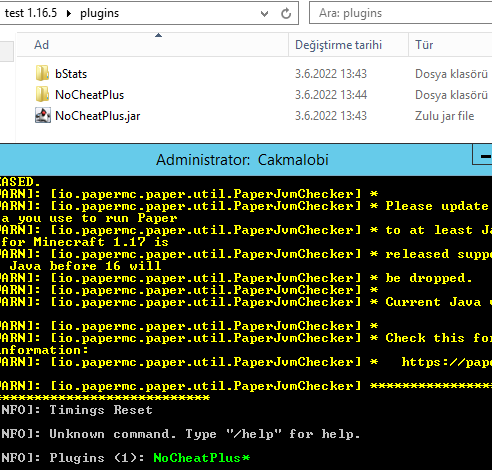Click the 'Zulu jar file' type cell
Viewport: 492px width, 470px height.
(x=444, y=116)
